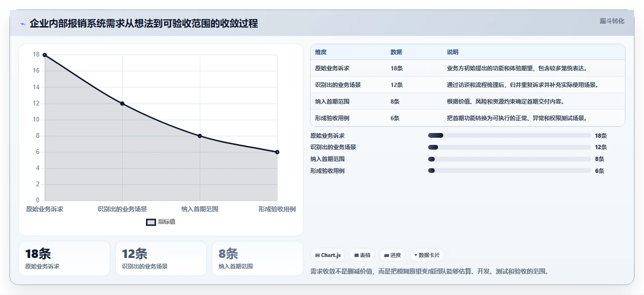Viewport: 644px width, 295px height.
Task: Select table cell 纳入首期范围
Action: coord(332,102)
